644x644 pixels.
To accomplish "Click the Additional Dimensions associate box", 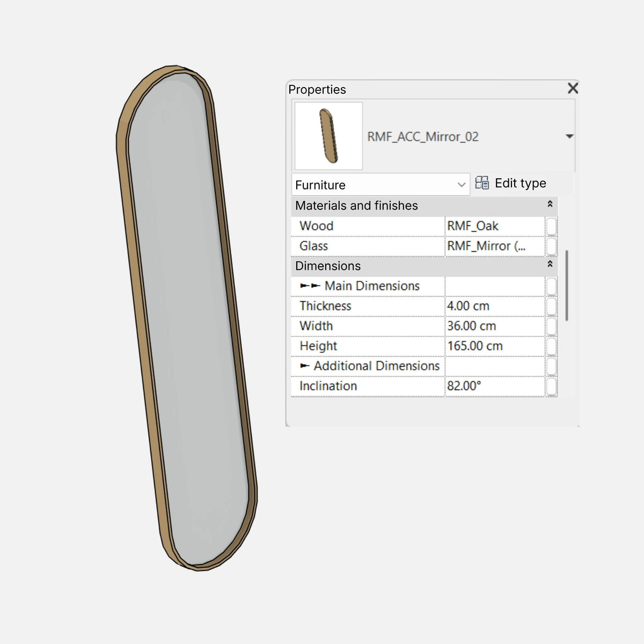I will point(552,366).
